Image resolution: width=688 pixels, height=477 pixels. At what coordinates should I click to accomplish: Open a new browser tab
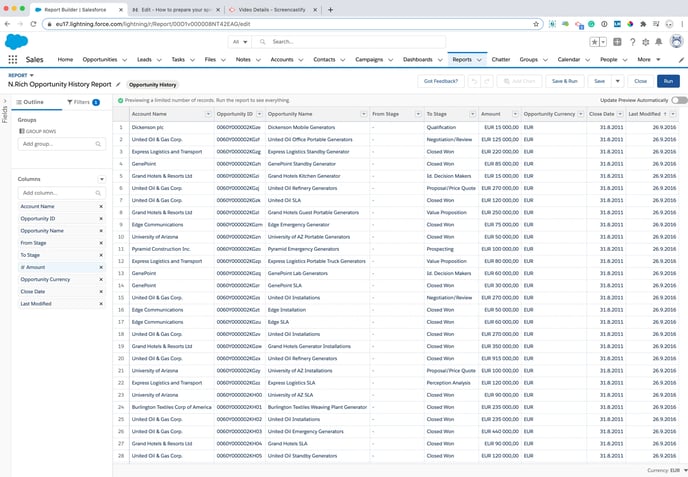(x=330, y=10)
